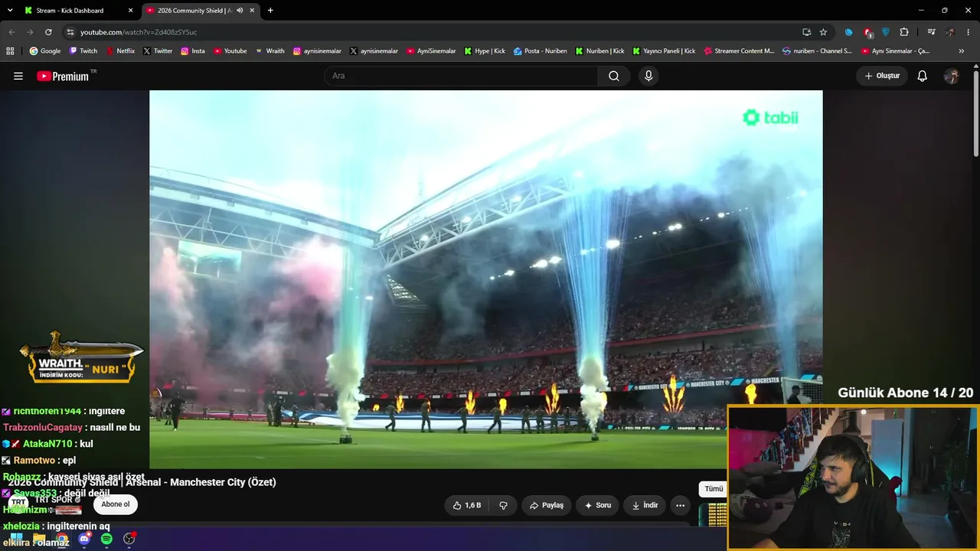Image resolution: width=980 pixels, height=551 pixels.
Task: Open the Hype | Kick bookmark
Action: (485, 51)
